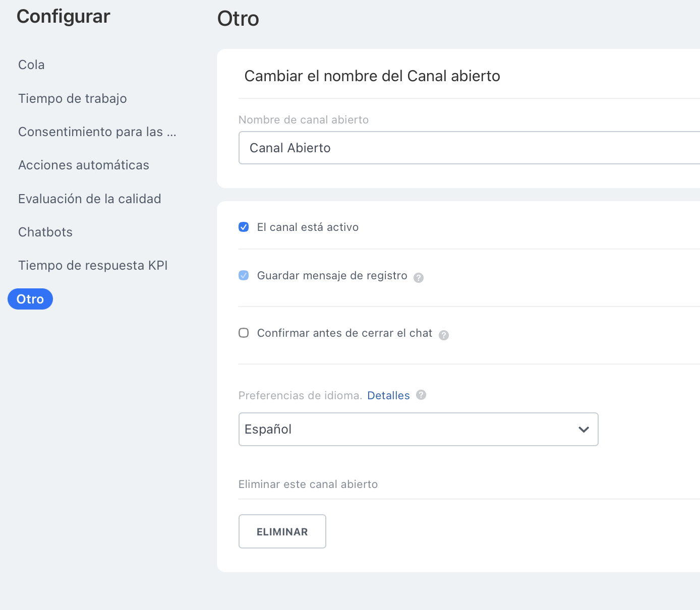Enable 'Confirmar antes de cerrar el chat' checkbox
Screen dimensions: 700x610
244,333
